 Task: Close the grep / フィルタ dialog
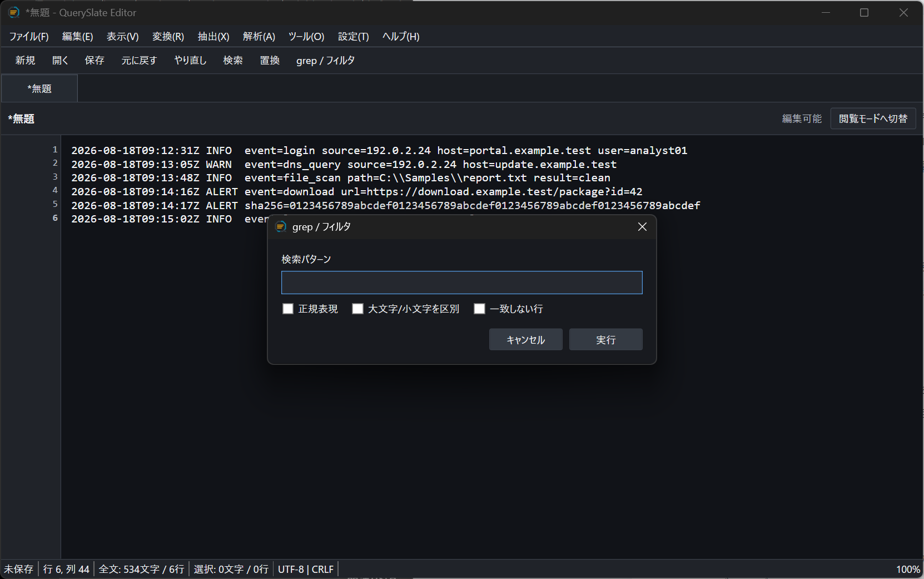642,227
